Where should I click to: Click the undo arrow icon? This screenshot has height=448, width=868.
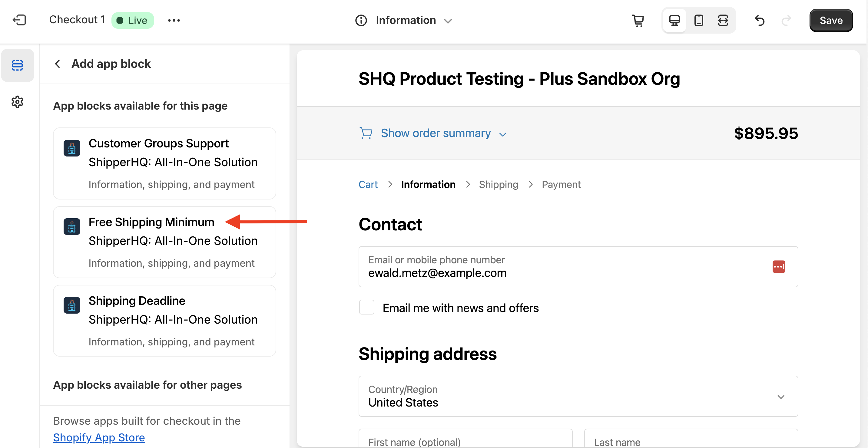coord(760,21)
